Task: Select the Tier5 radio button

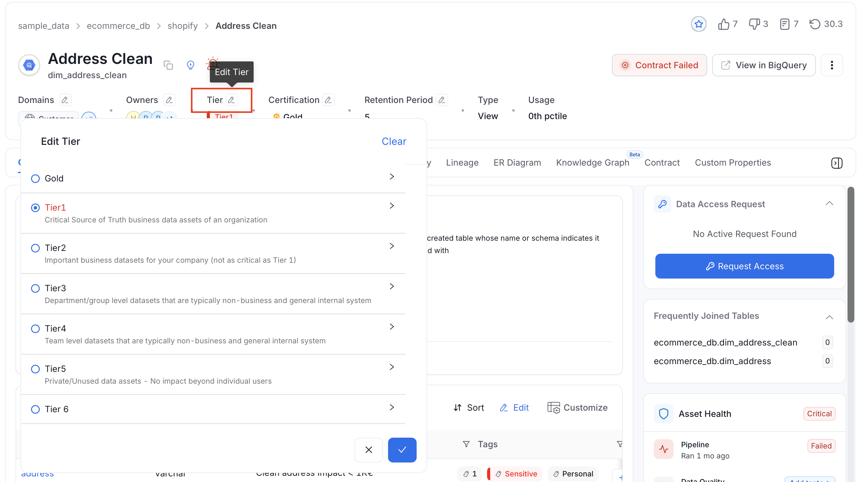Action: (x=35, y=369)
